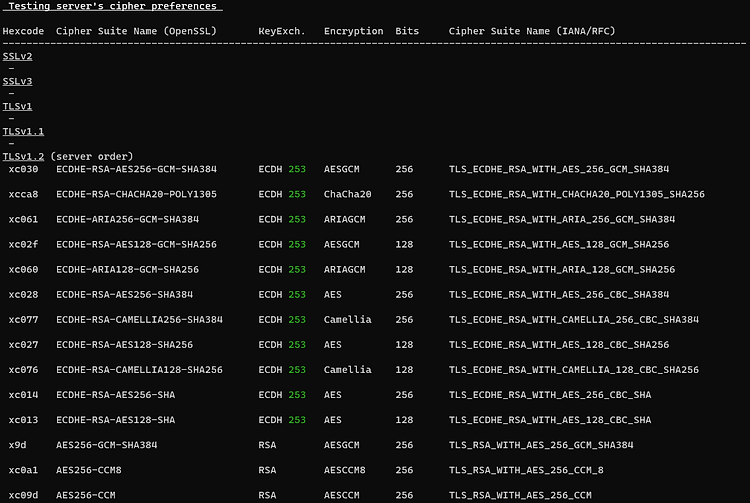Screen dimensions: 750x503
Task: Select cipher "ECDHE-RSA-AES256-SHA384"
Action: tap(125, 295)
